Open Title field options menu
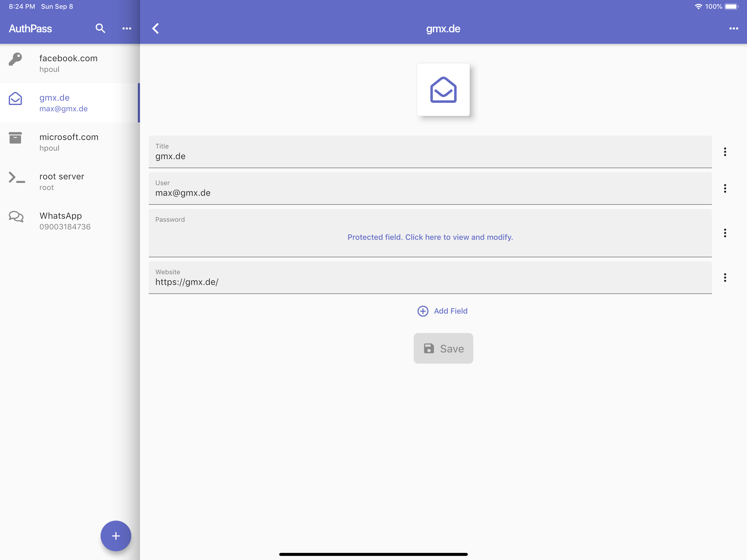The image size is (747, 560). 725,152
